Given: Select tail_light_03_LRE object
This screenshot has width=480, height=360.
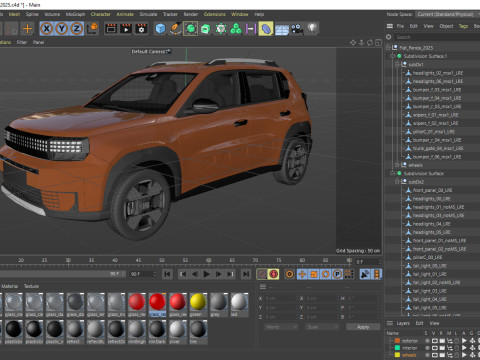Looking at the screenshot, I should (x=429, y=291).
